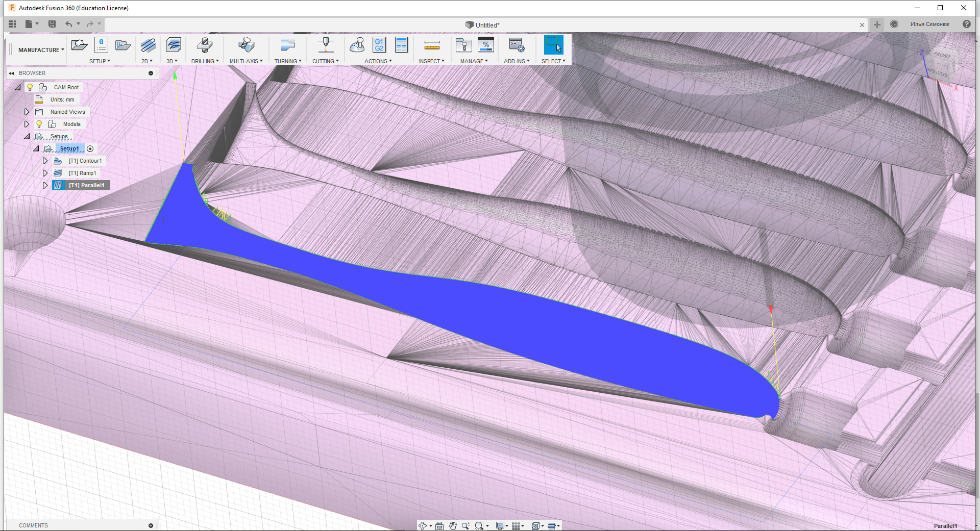This screenshot has height=531, width=980.
Task: Activate the Select tool icon
Action: [x=553, y=45]
